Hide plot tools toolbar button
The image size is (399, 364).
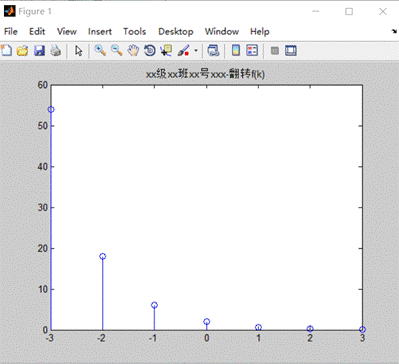pyautogui.click(x=275, y=51)
